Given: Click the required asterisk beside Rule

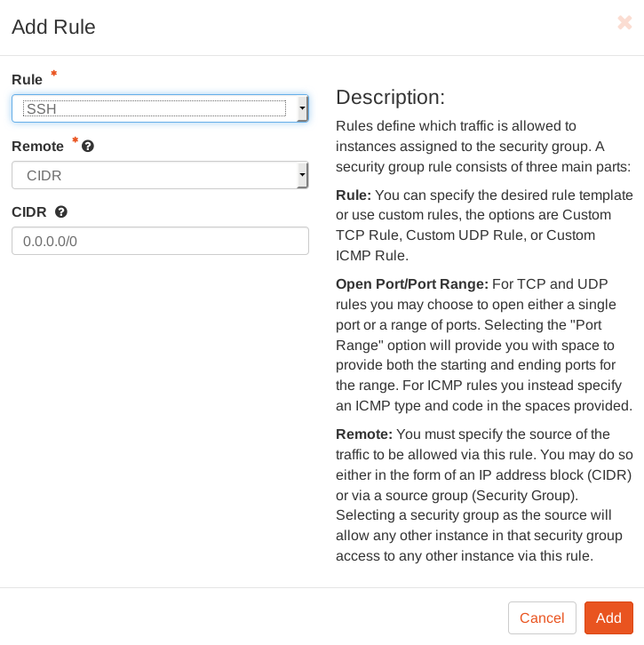Looking at the screenshot, I should pyautogui.click(x=53, y=74).
